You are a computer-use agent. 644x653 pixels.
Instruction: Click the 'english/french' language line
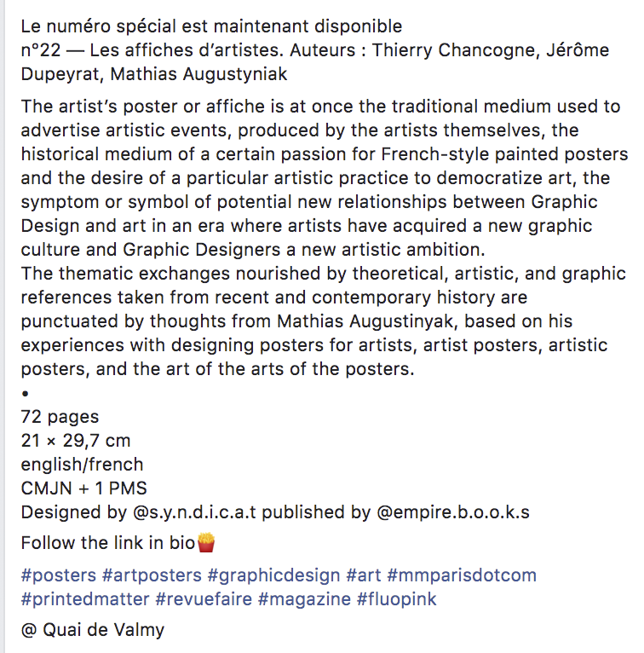(x=82, y=465)
